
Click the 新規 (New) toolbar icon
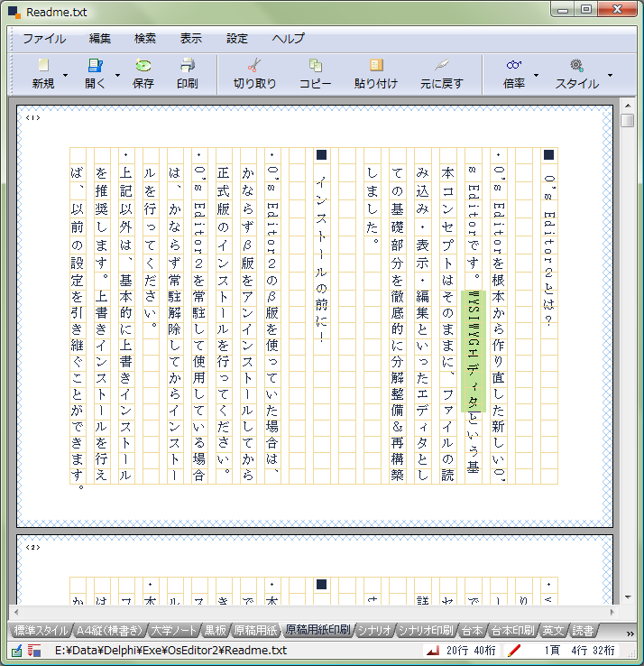click(x=43, y=65)
